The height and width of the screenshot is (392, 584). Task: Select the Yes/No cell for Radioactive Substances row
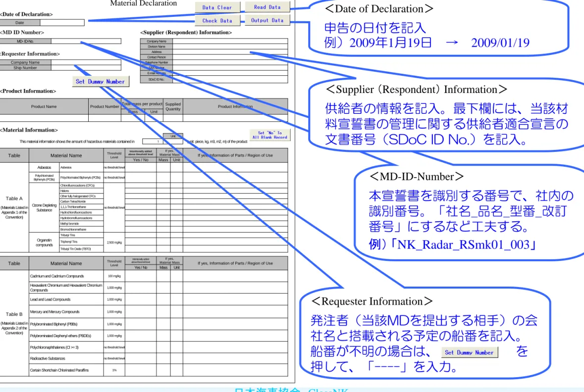(140, 358)
